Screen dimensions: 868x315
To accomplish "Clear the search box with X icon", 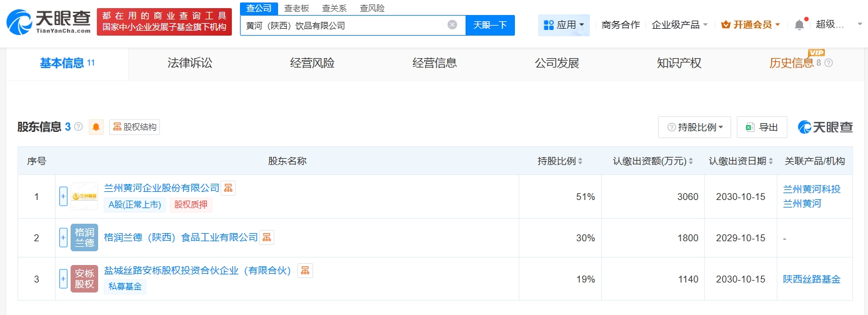I will coord(452,25).
